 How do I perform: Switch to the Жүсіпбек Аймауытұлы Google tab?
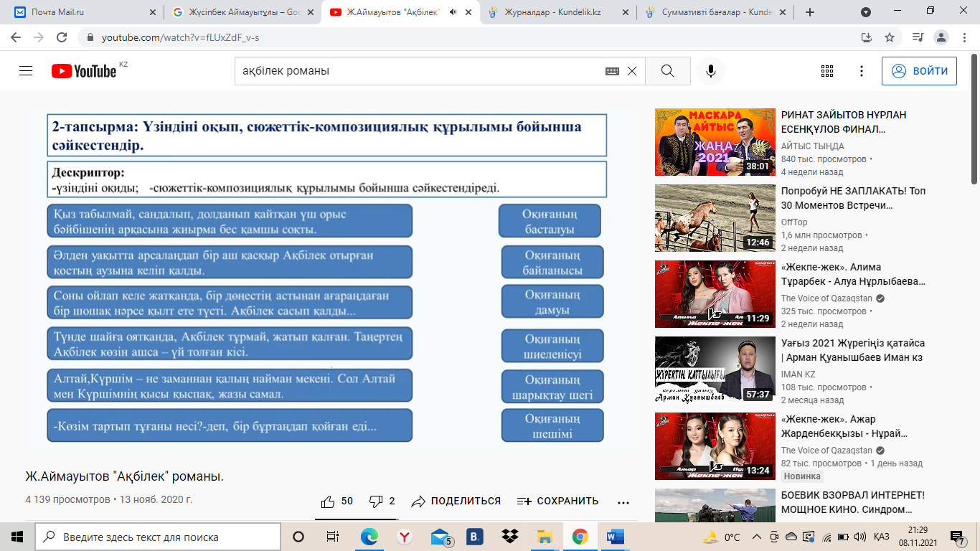coord(243,12)
